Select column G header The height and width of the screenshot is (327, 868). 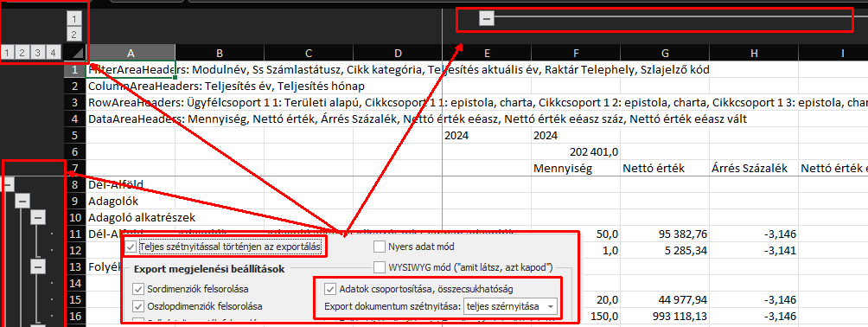[666, 53]
